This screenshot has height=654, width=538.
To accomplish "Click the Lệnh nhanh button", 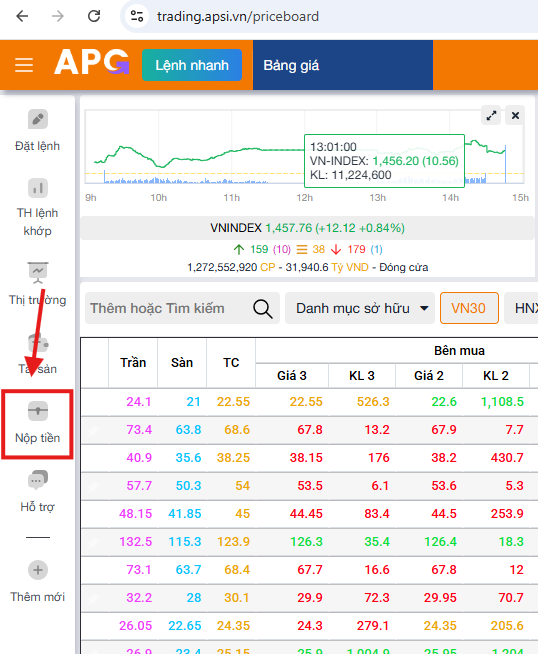I will (192, 65).
